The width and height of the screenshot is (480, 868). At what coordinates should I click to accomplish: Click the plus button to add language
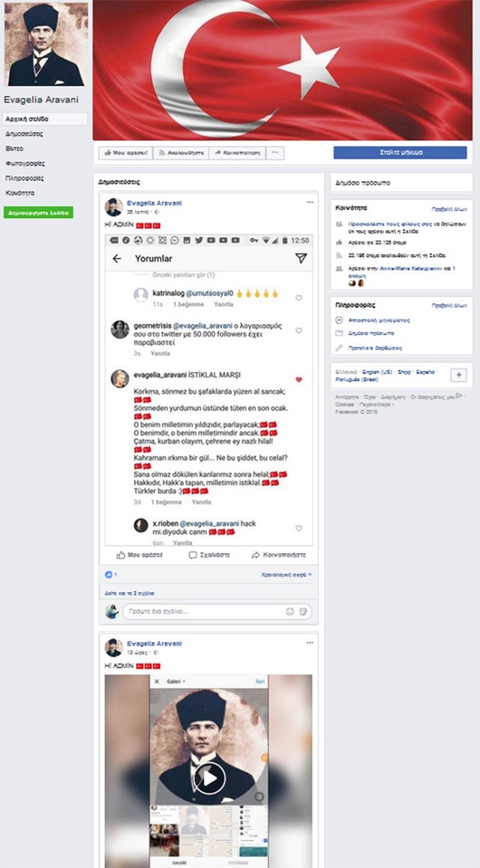pos(458,376)
